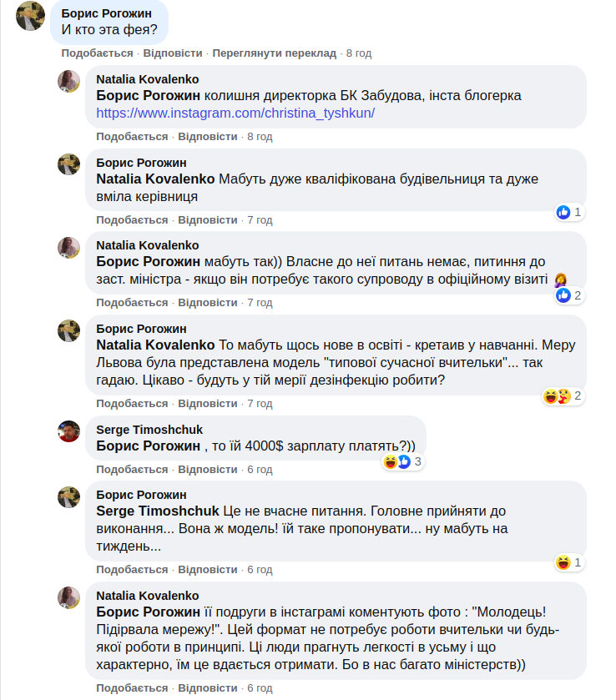
Task: Open the like reaction showing count 2
Action: coord(568,295)
